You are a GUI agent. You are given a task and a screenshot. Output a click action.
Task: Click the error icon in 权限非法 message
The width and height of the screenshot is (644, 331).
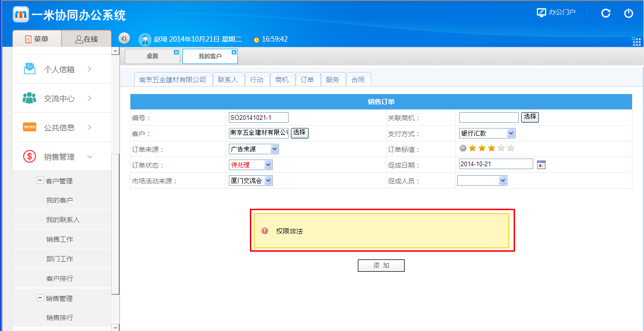[x=265, y=231]
